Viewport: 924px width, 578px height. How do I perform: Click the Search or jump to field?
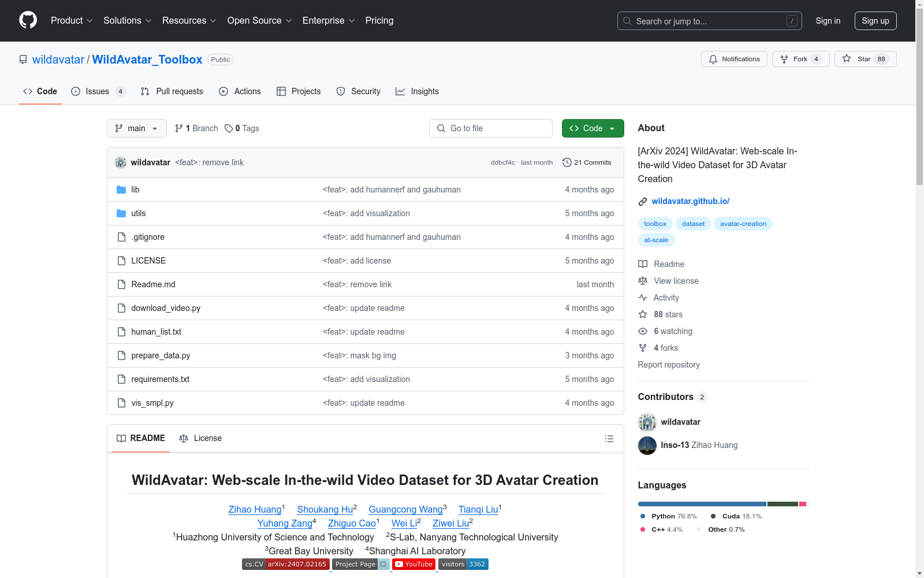tap(710, 21)
